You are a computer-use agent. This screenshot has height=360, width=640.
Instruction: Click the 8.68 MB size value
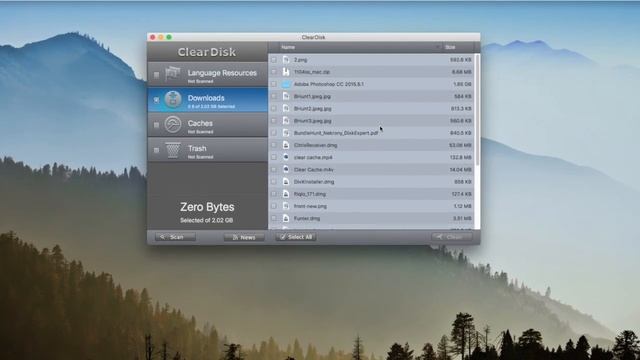pyautogui.click(x=462, y=72)
